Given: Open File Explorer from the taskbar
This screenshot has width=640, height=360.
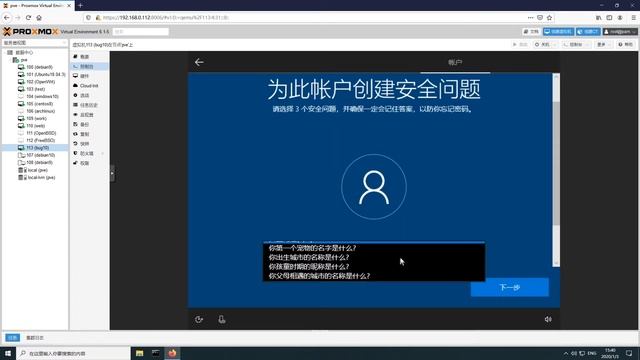Looking at the screenshot, I should (140, 353).
